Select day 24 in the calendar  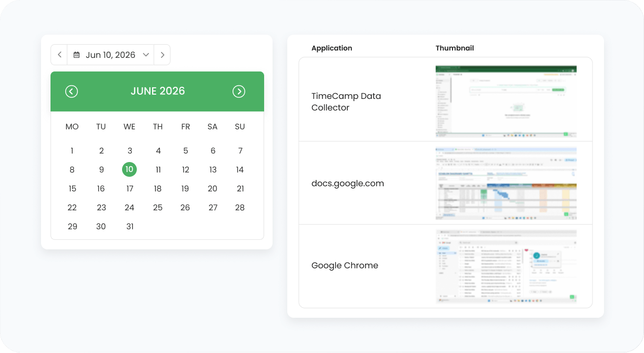129,208
